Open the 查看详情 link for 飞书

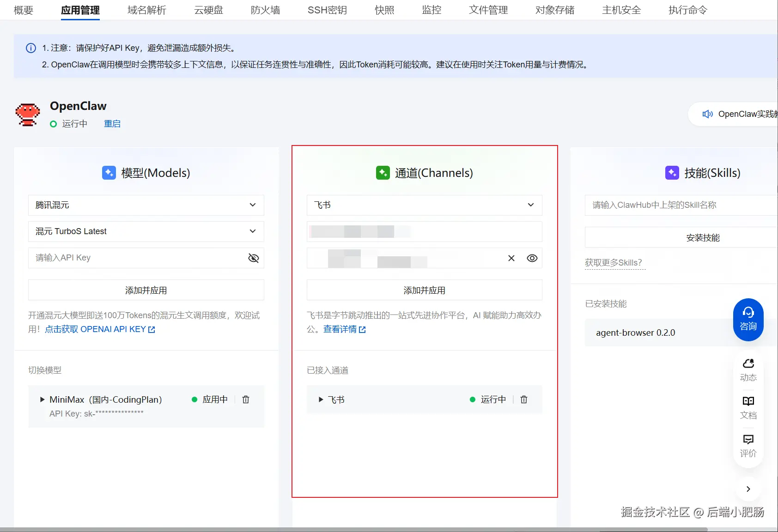pos(345,329)
